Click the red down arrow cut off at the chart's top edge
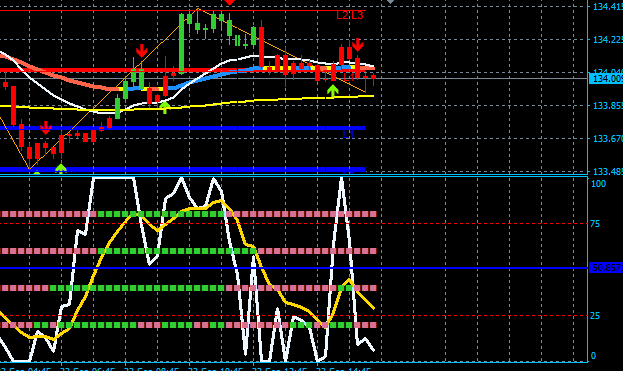This screenshot has height=371, width=623. [230, 2]
